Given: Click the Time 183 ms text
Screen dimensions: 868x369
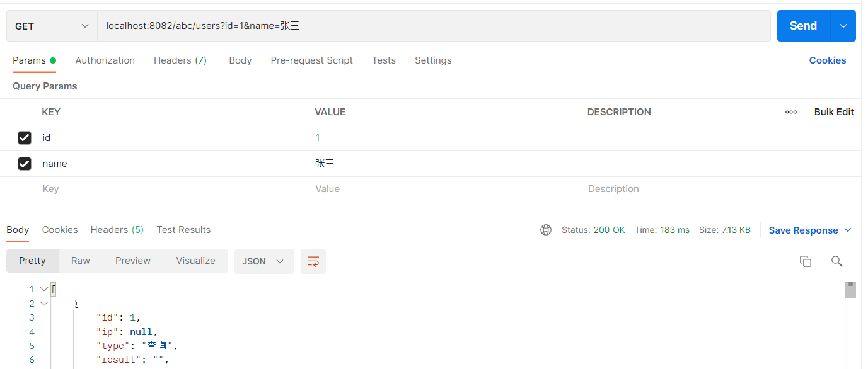Looking at the screenshot, I should tap(662, 230).
